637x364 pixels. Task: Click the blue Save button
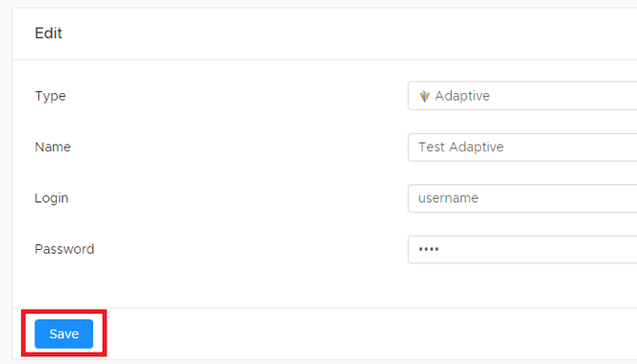pos(64,334)
